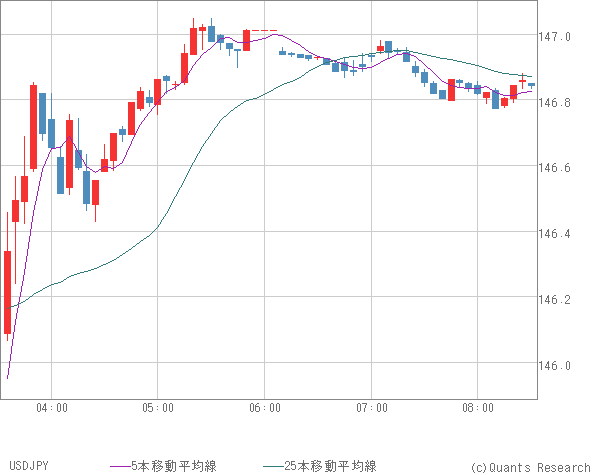Click the 5本移動平均線 legend label

click(174, 466)
